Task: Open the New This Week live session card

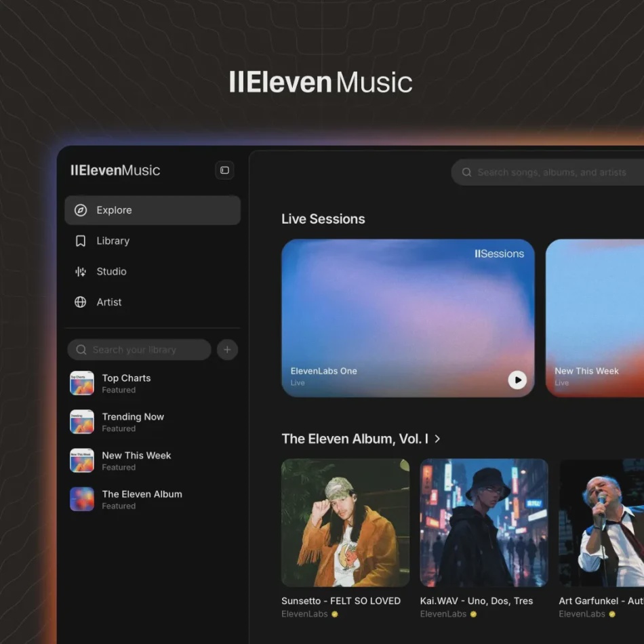Action: (595, 319)
